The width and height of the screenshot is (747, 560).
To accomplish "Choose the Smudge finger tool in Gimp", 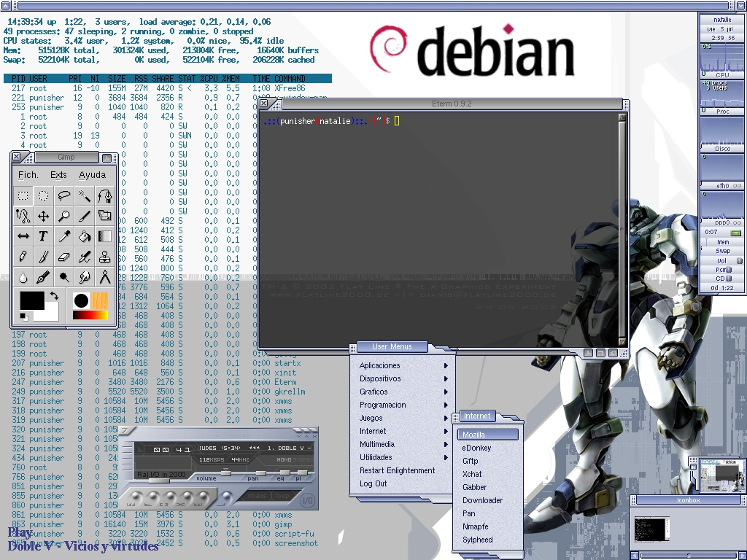I will (85, 276).
